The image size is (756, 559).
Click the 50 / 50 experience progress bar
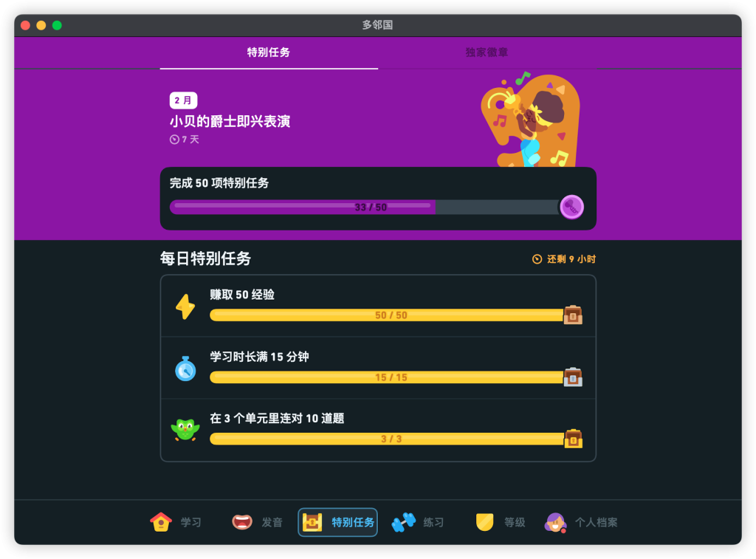pos(387,315)
